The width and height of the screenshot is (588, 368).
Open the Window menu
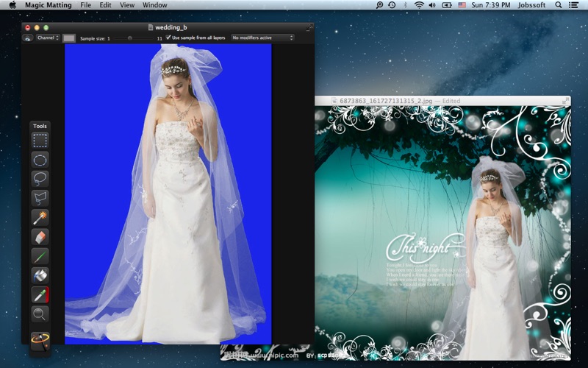(154, 5)
